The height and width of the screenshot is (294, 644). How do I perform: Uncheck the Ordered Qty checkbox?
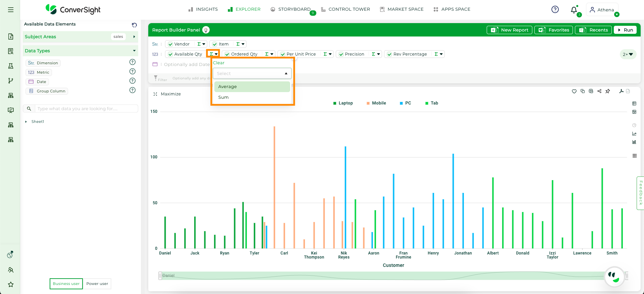pyautogui.click(x=227, y=54)
